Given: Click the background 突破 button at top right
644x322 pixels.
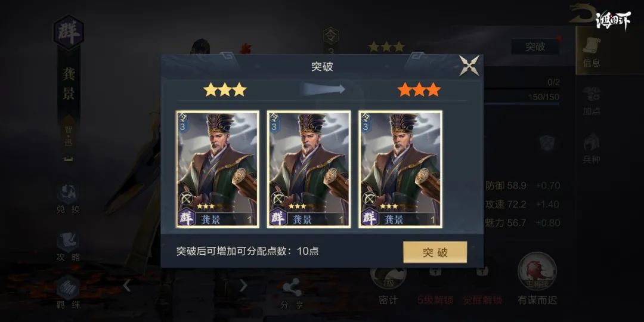Looking at the screenshot, I should point(535,47).
